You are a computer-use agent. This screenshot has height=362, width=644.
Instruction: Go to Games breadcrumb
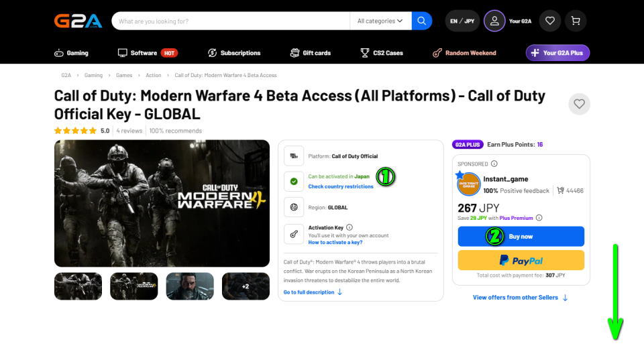pyautogui.click(x=124, y=76)
